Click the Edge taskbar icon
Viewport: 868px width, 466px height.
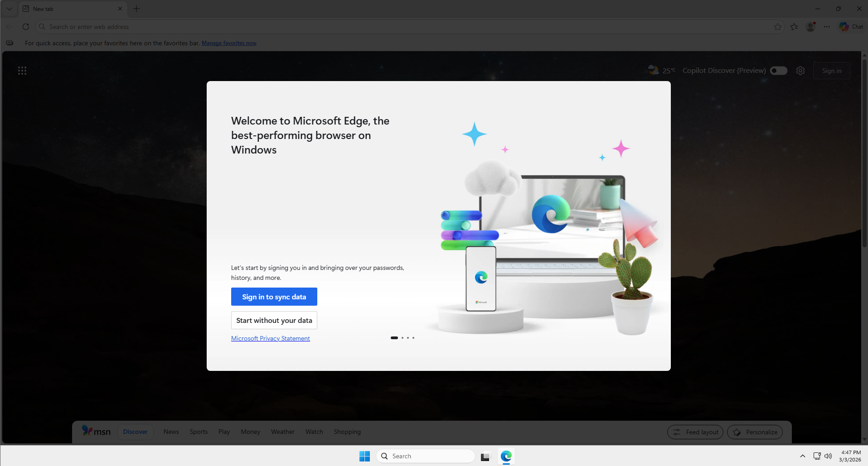(x=506, y=456)
